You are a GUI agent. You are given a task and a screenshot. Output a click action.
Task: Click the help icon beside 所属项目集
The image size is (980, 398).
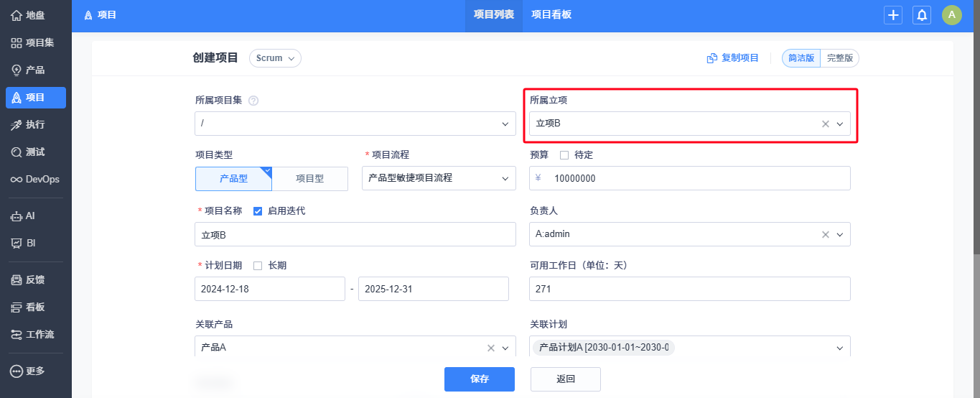click(x=253, y=101)
